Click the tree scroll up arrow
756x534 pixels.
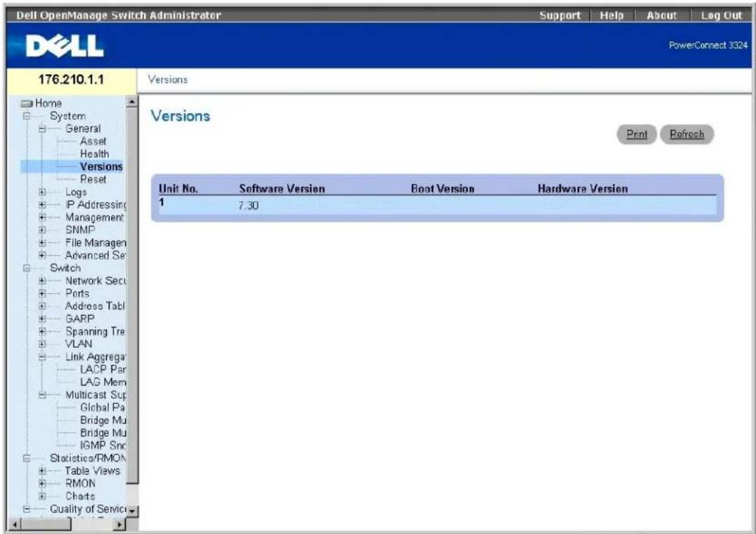coord(132,102)
